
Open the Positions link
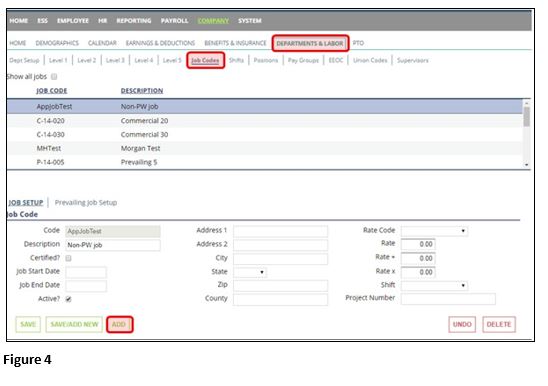point(266,60)
